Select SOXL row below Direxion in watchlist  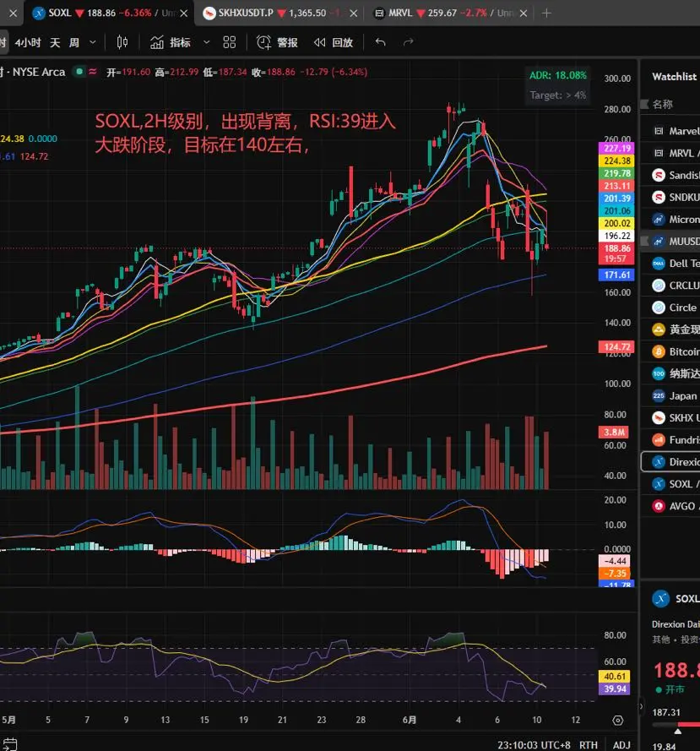click(670, 484)
